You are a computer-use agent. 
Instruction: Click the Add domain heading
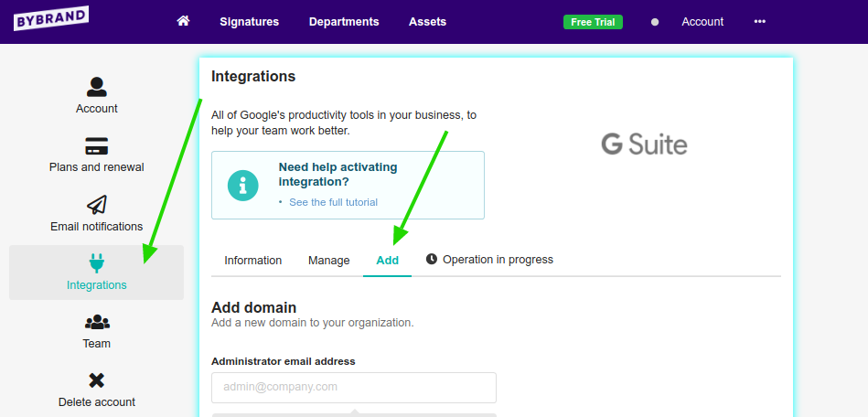[x=254, y=307]
